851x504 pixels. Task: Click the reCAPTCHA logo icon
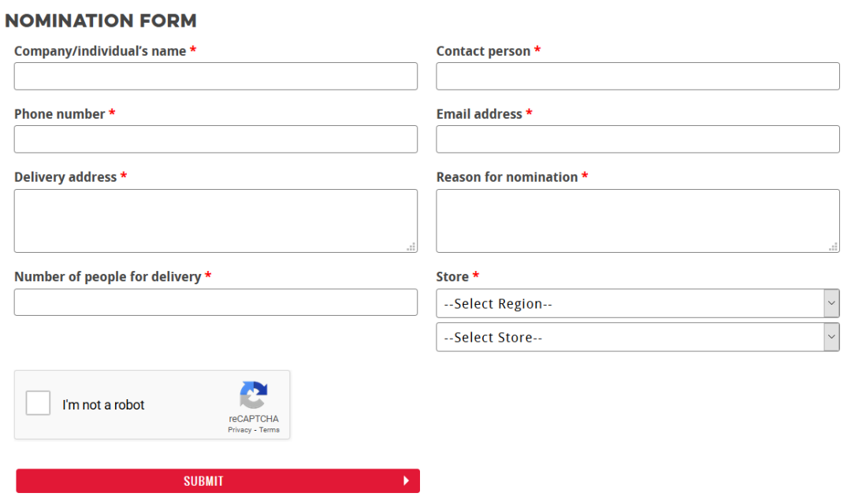click(254, 395)
